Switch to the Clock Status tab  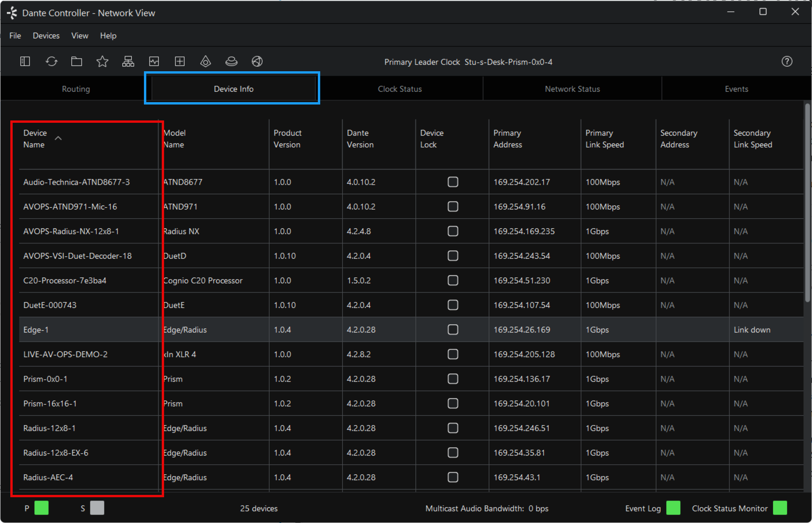tap(400, 89)
